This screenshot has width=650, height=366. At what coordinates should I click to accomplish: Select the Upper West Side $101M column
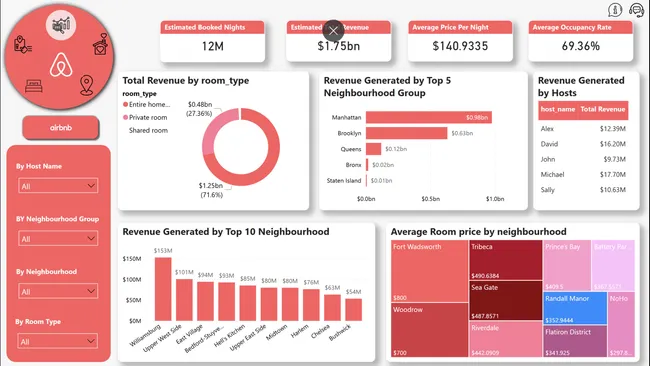click(184, 300)
